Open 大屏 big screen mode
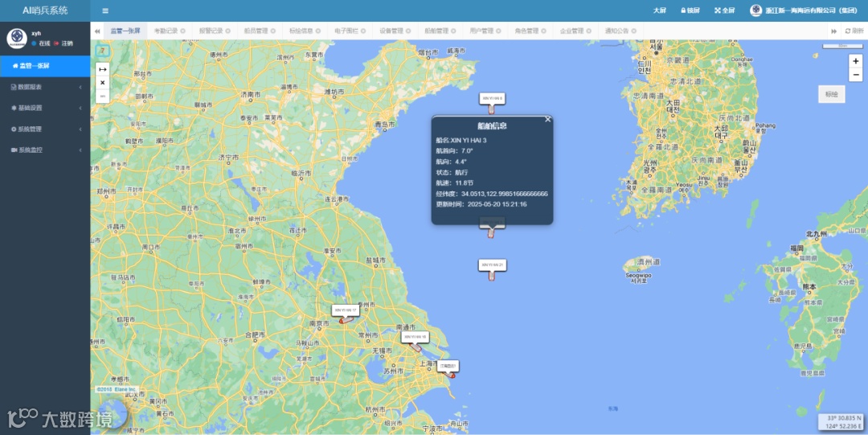 659,10
